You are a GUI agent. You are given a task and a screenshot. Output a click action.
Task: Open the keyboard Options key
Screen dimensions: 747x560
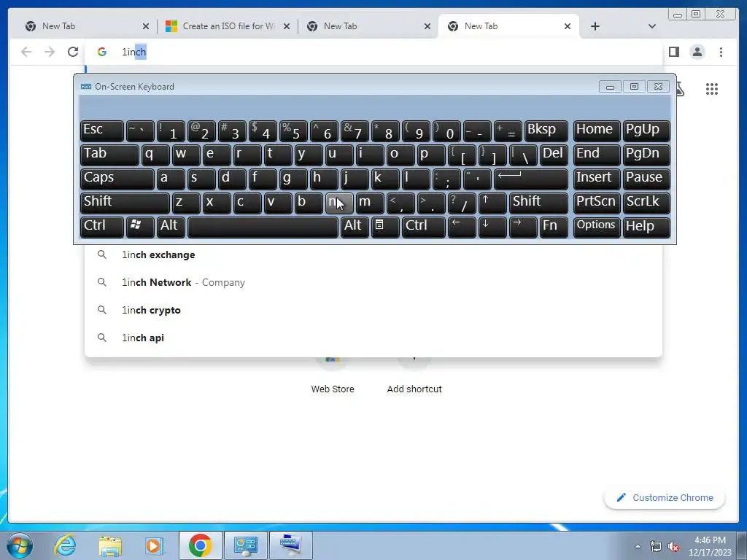pos(597,227)
